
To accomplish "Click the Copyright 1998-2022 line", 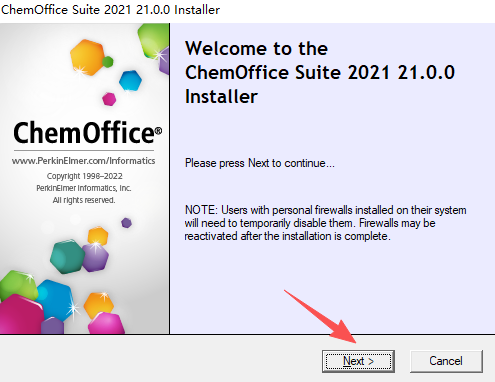I will (x=84, y=176).
